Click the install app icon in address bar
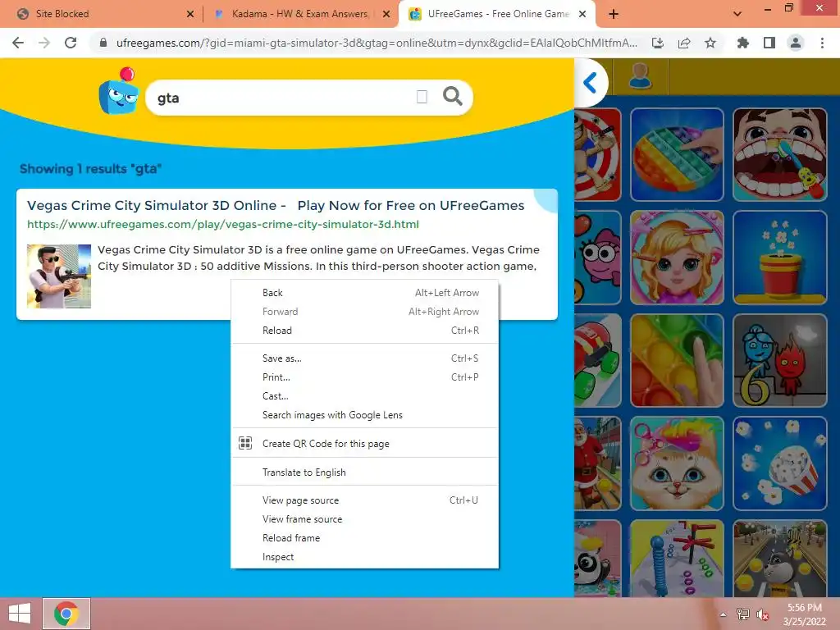This screenshot has width=840, height=630. tap(658, 43)
